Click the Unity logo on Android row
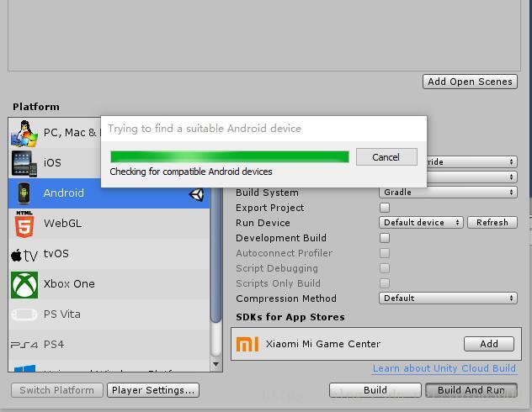The width and height of the screenshot is (532, 412). (196, 195)
